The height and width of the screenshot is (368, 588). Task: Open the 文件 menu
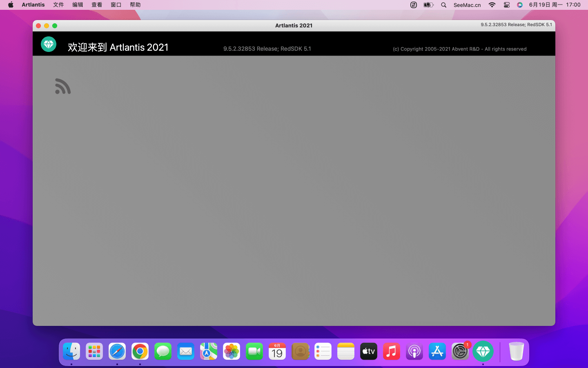[x=58, y=5]
